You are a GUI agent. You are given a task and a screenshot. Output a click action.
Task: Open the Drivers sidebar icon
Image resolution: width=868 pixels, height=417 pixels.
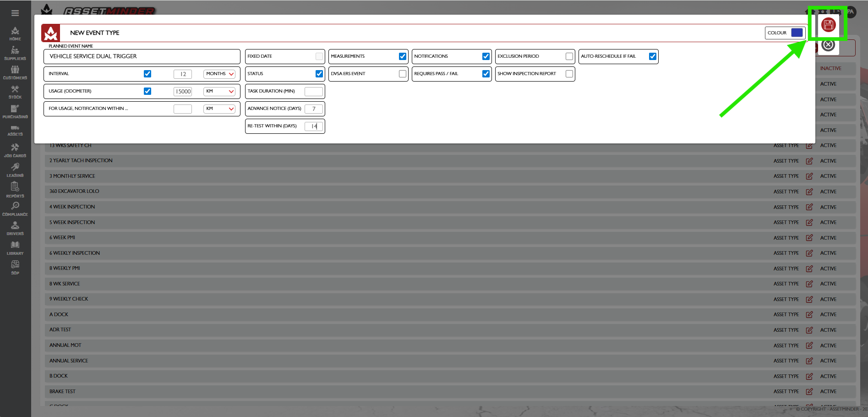pos(15,228)
